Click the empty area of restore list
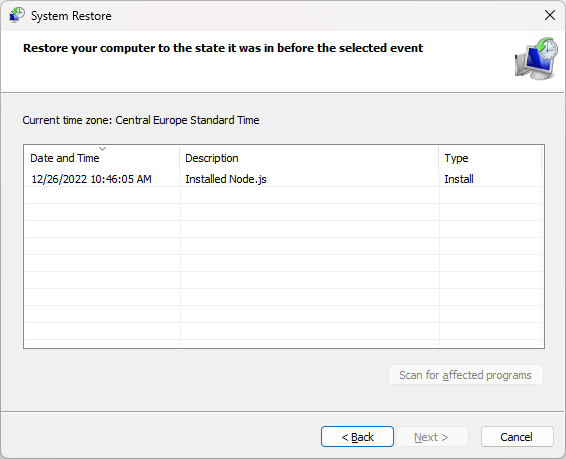This screenshot has height=459, width=566. [283, 267]
